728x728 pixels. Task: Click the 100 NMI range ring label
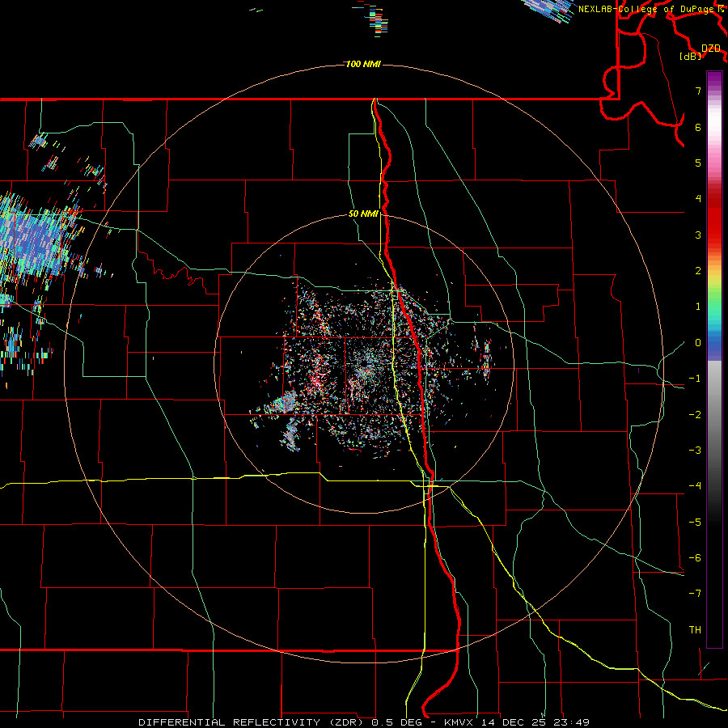[363, 64]
